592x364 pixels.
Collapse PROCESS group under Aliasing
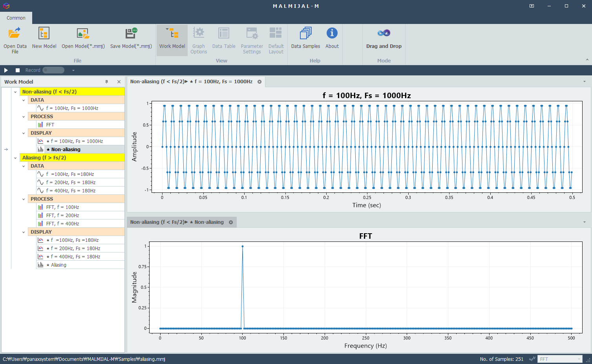click(24, 199)
